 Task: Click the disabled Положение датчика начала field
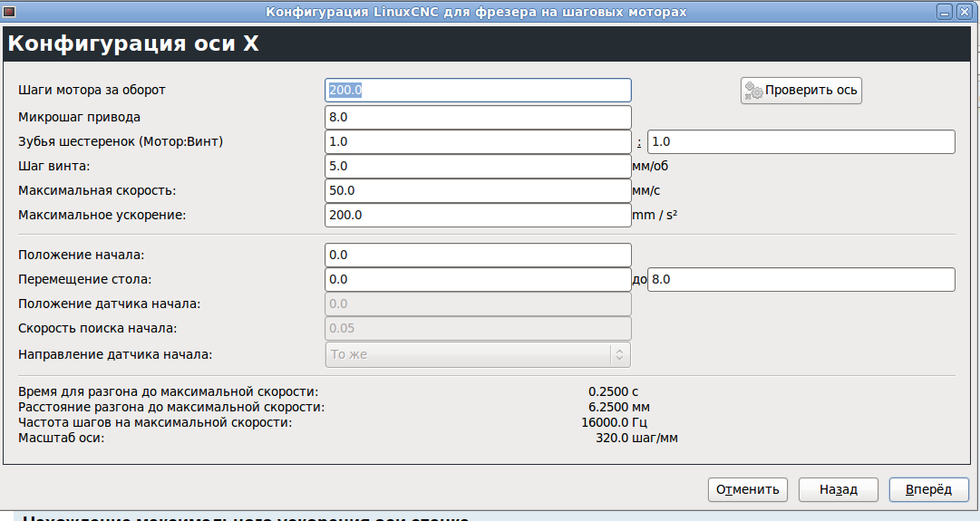[478, 304]
